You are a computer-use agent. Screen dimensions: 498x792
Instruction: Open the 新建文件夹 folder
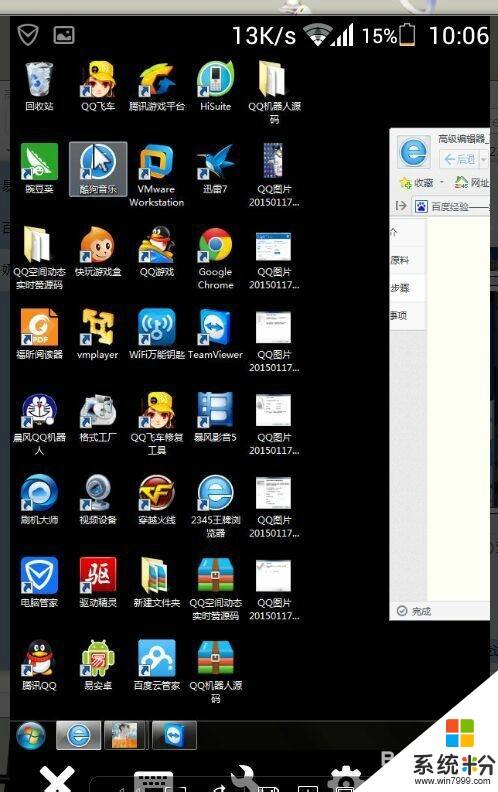click(157, 583)
